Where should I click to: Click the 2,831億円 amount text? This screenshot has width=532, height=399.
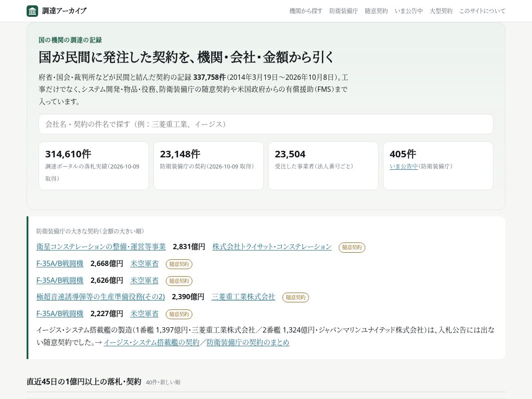(189, 246)
